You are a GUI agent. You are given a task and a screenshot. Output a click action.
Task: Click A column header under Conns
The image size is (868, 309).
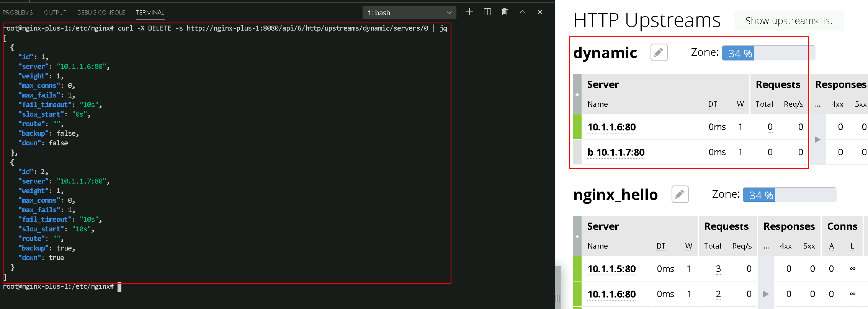832,246
